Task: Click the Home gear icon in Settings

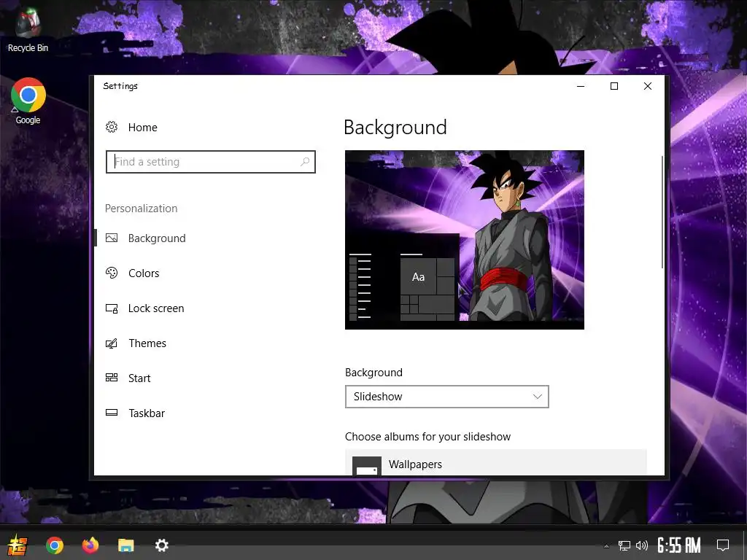Action: (112, 127)
